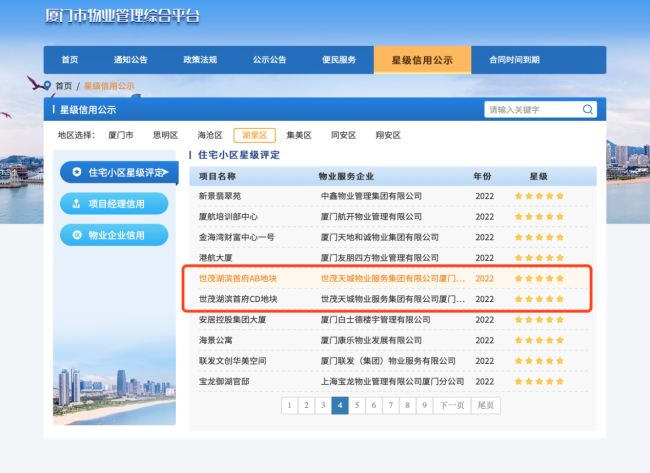The height and width of the screenshot is (473, 650).
Task: Click the 项目名称 column header
Action: click(217, 176)
